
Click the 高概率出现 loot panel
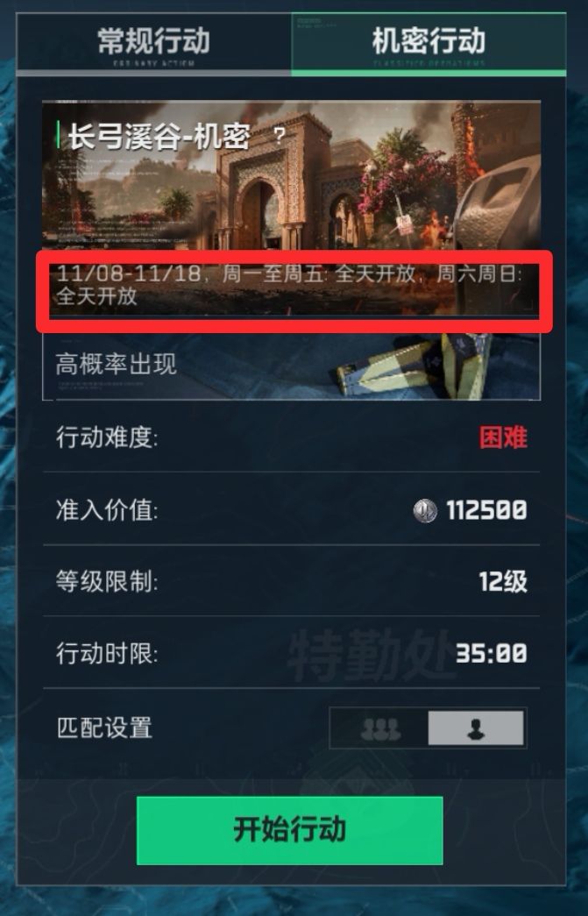[x=292, y=367]
